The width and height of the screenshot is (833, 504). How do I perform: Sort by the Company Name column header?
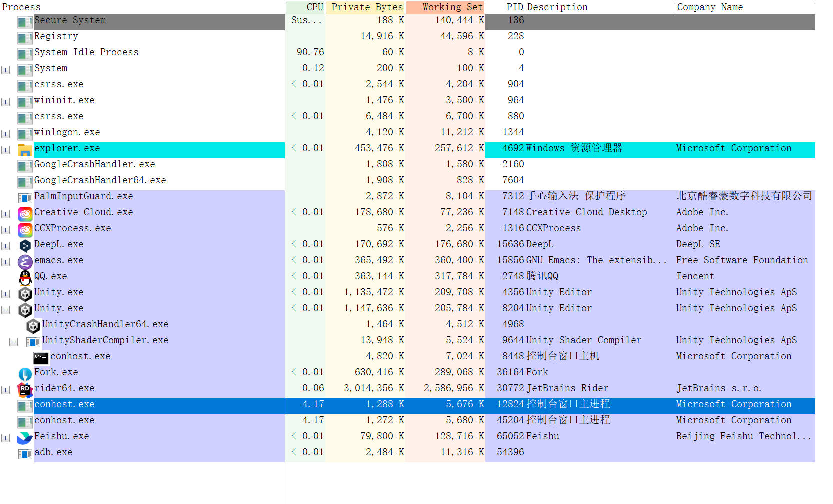coord(745,7)
